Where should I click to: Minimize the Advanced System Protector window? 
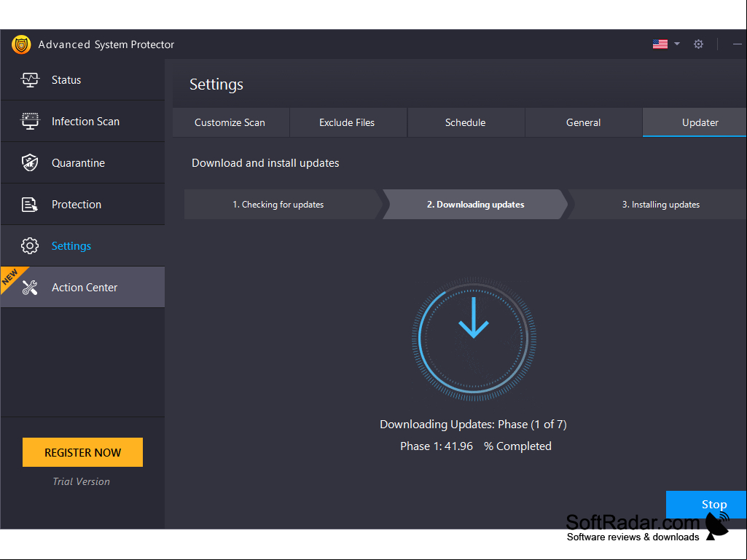(738, 44)
